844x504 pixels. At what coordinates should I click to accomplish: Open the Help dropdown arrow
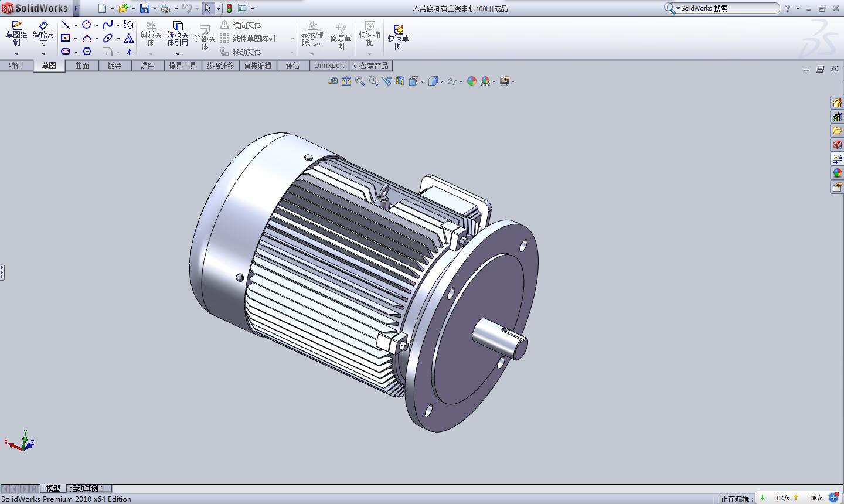point(798,9)
